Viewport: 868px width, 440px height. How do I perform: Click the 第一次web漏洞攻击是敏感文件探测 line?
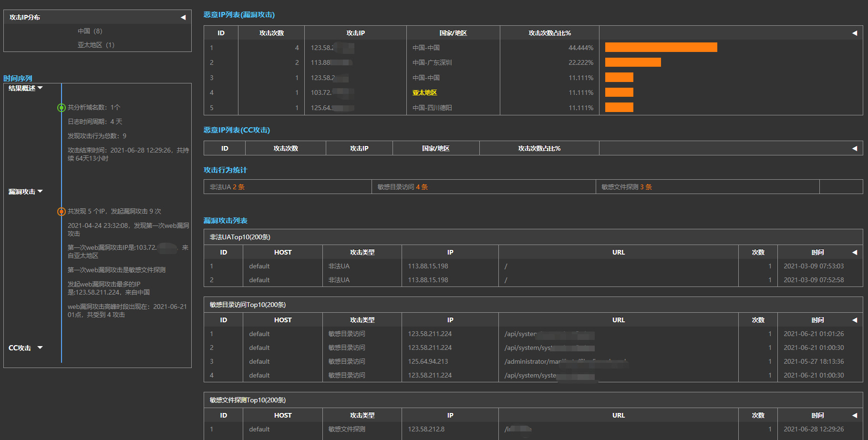pos(116,270)
